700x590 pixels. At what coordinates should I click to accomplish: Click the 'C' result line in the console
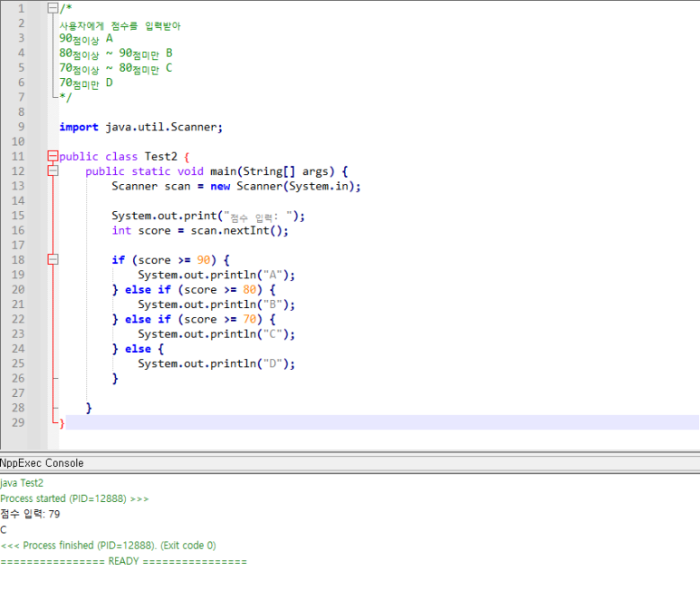[4, 529]
